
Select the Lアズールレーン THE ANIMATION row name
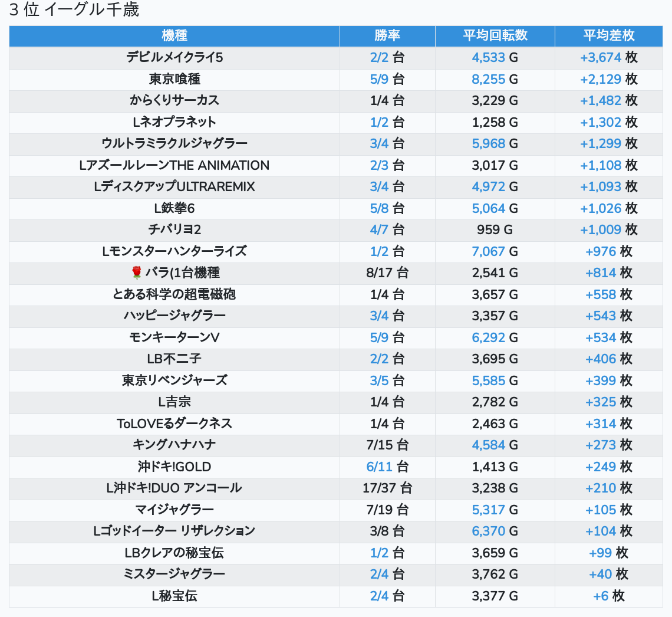click(x=174, y=165)
